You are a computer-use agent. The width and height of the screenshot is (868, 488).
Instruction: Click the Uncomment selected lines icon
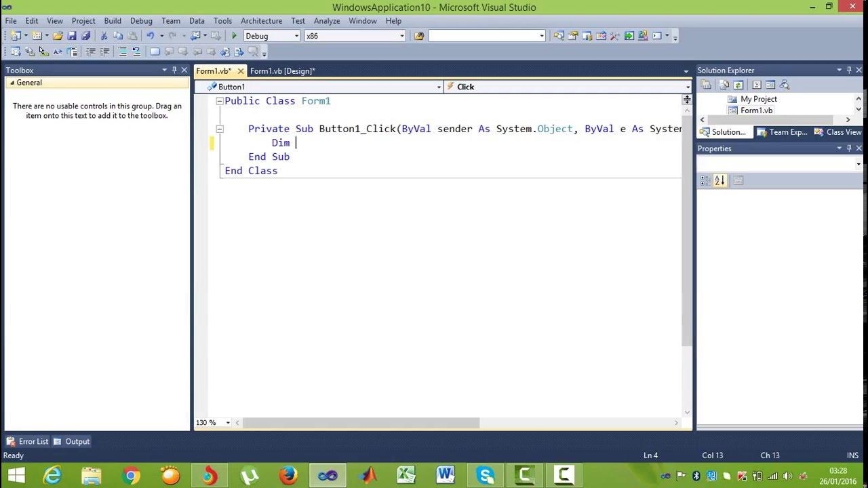[x=136, y=52]
